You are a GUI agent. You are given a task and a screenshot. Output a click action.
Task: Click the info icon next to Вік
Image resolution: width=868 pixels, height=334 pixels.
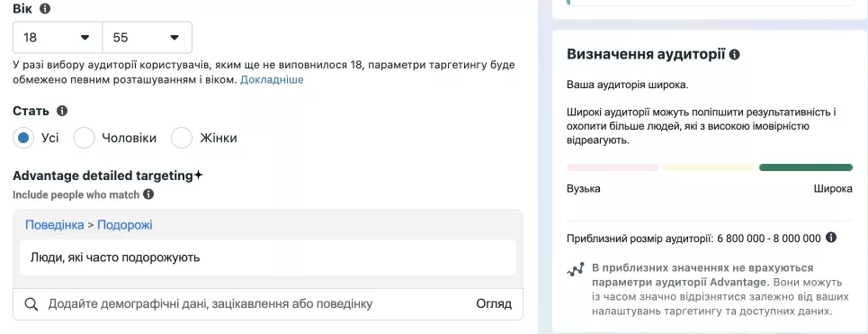45,9
